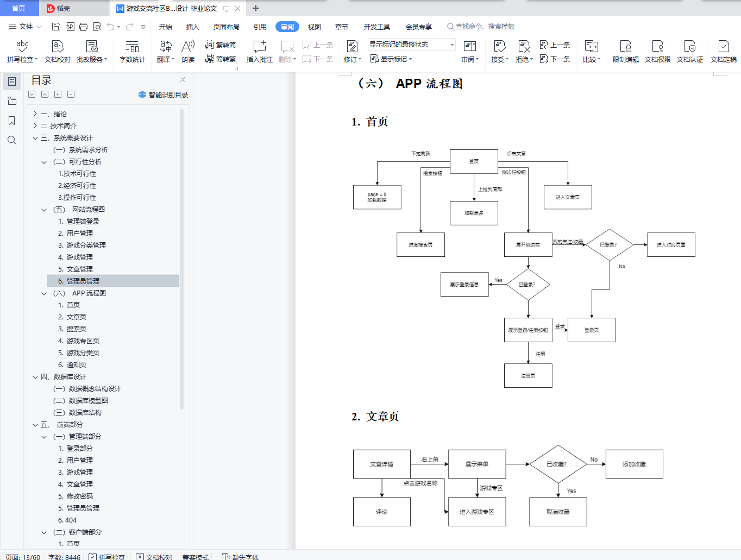This screenshot has height=560, width=741.
Task: Open the 页面布局 ribbon tab
Action: 227,27
